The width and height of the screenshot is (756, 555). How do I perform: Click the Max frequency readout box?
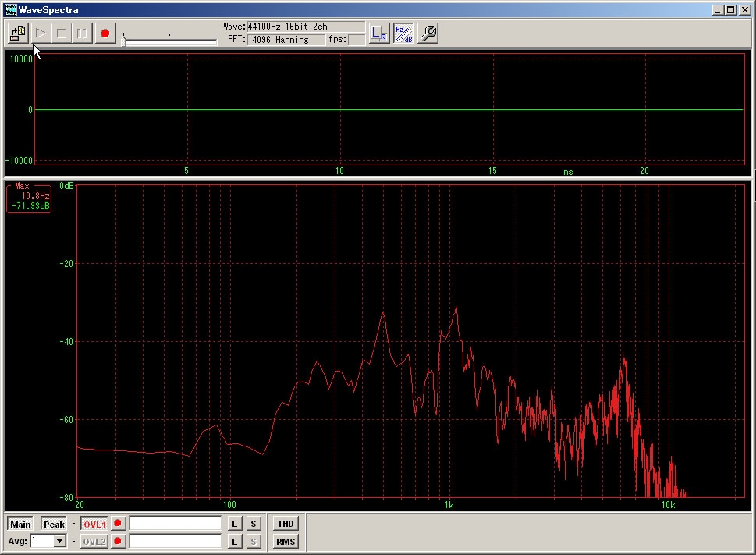30,199
